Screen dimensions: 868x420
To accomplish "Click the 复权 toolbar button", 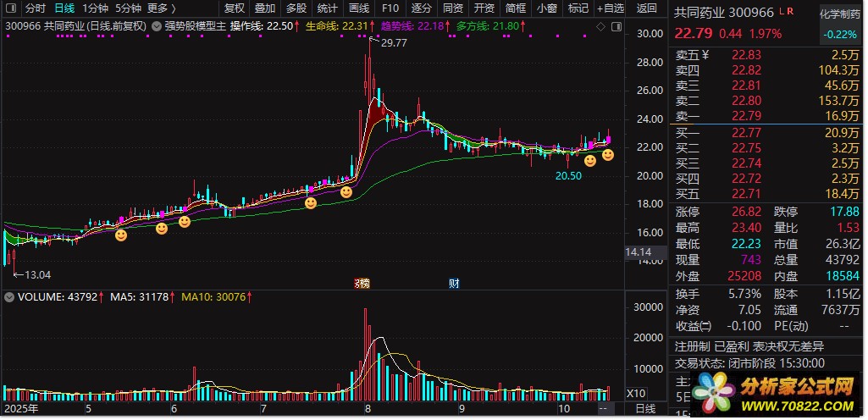I will pyautogui.click(x=235, y=8).
